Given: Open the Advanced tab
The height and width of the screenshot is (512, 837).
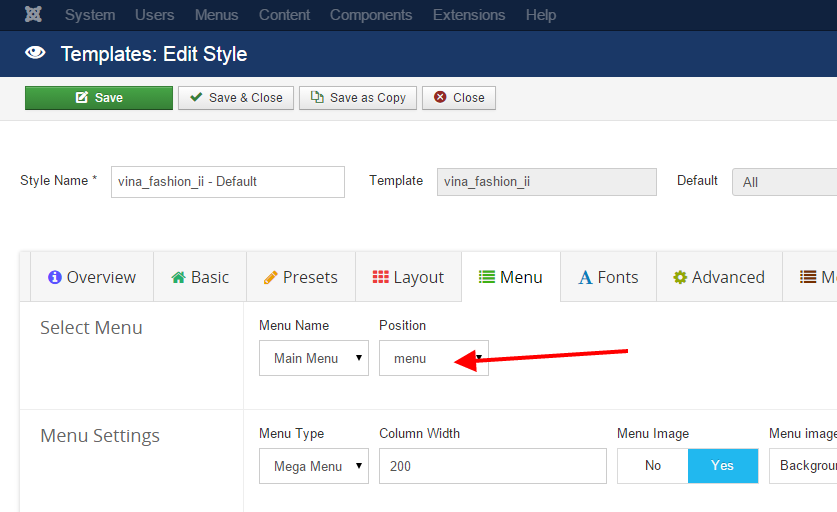Looking at the screenshot, I should coord(718,277).
